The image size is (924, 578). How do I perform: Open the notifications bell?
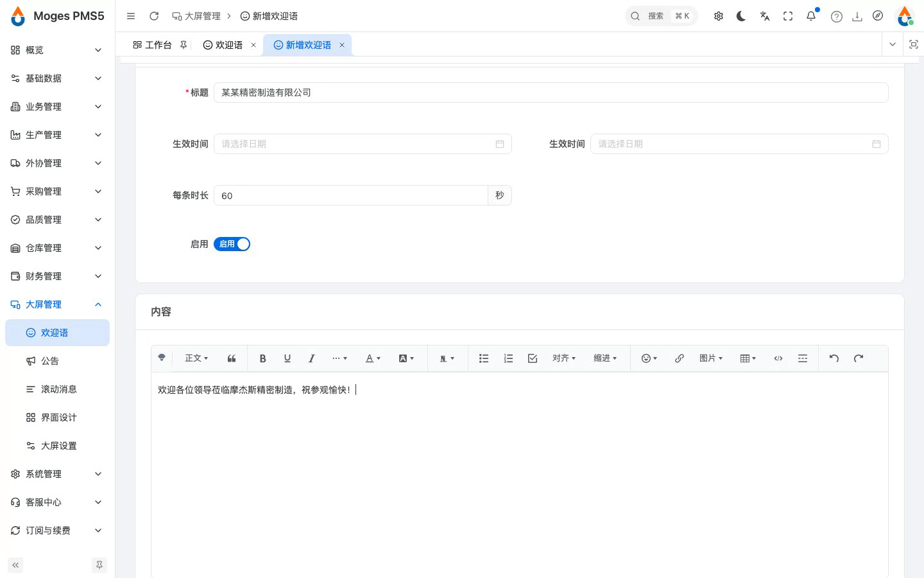click(811, 16)
